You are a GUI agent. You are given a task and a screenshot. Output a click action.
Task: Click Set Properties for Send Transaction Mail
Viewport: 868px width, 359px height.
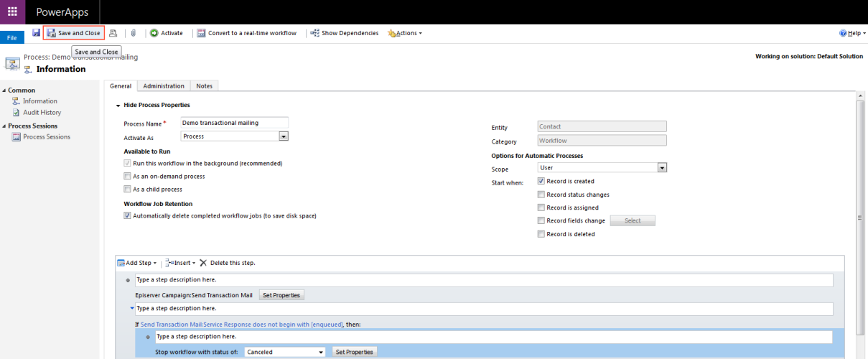pos(281,295)
